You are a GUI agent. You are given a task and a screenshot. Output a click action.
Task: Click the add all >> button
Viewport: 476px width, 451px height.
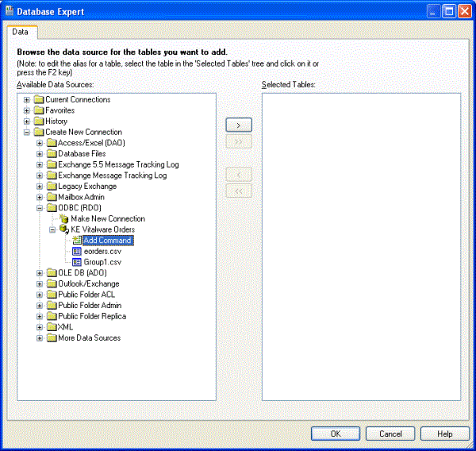tap(239, 141)
